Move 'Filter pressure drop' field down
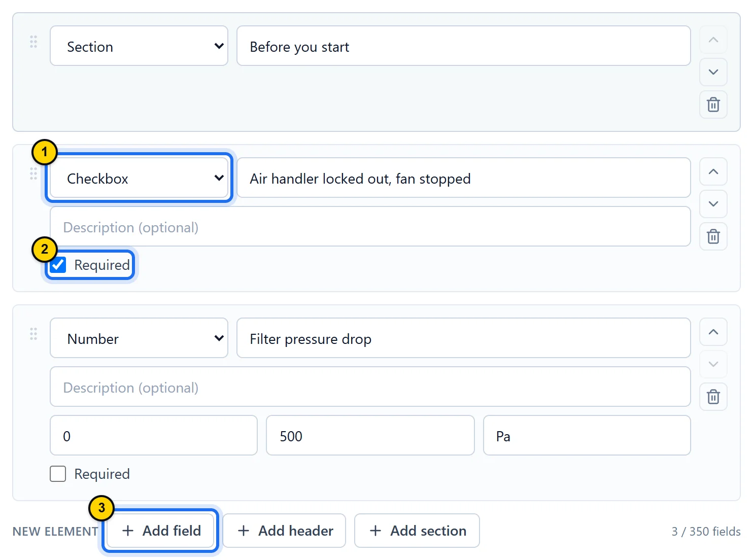Viewport: 753px width, 560px height. (x=713, y=364)
